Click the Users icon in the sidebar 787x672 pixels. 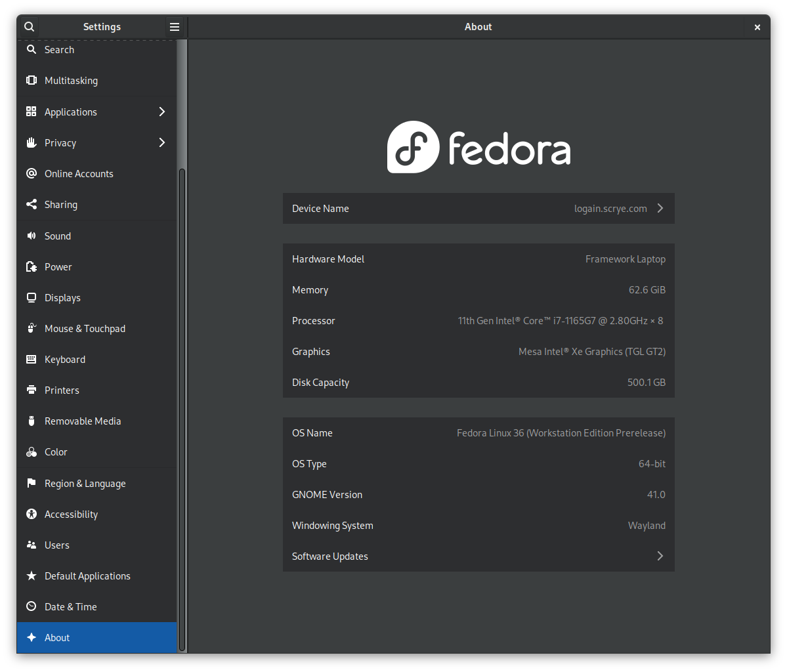point(31,545)
